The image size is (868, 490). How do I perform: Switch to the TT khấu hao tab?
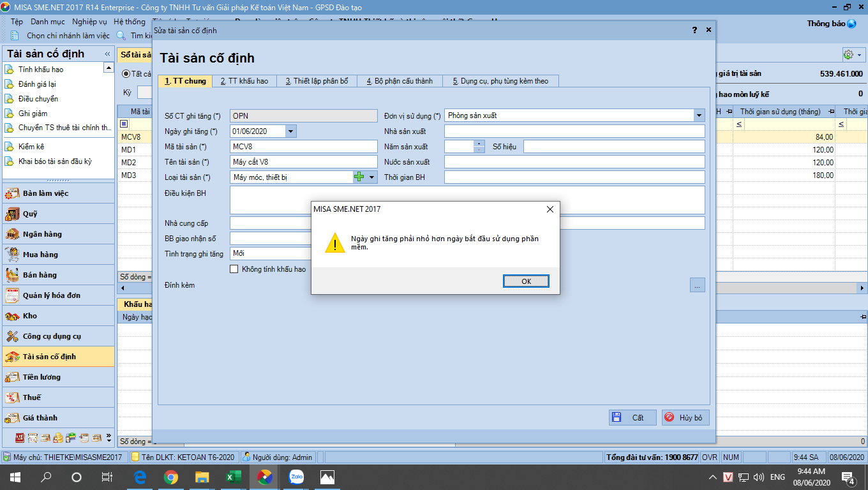(x=244, y=81)
